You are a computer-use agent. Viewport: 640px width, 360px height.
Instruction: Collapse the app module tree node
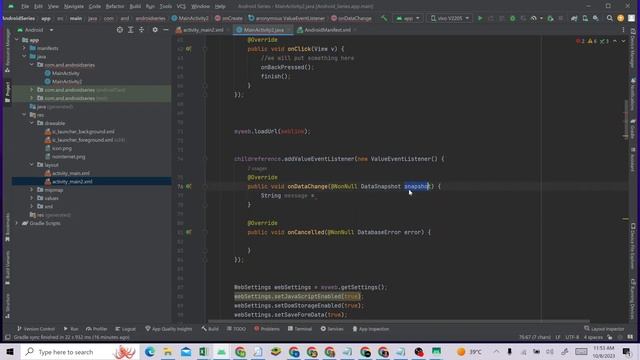[17, 40]
